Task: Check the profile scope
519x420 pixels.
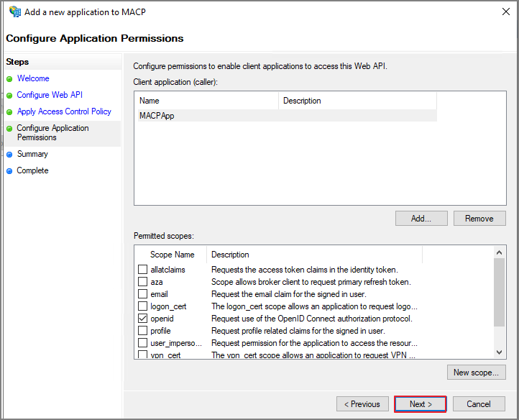Action: click(142, 331)
